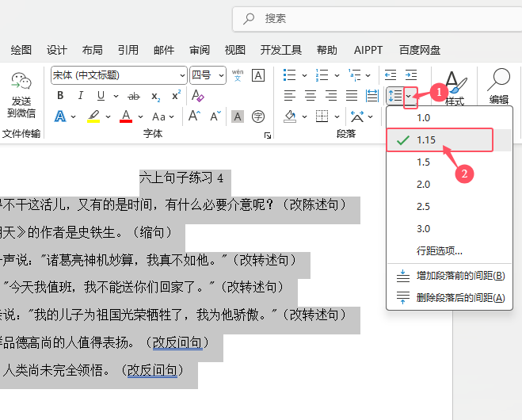
Task: Click the Decrease Indent icon
Action: 391,75
